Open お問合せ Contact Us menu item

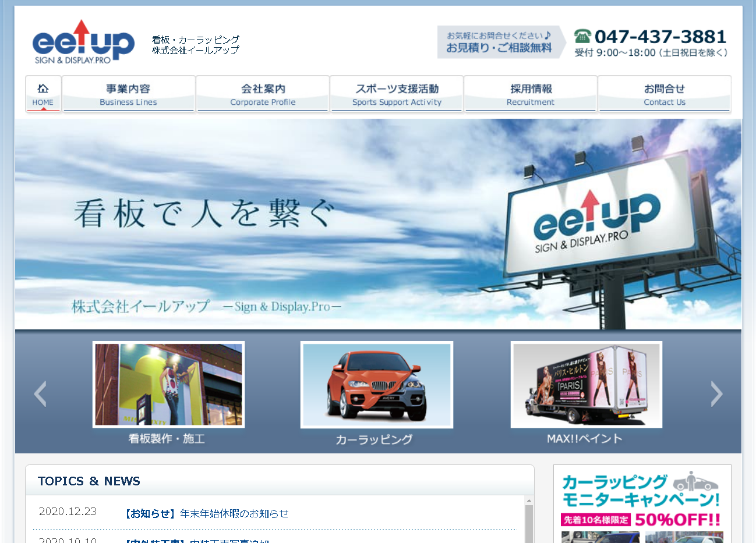[665, 94]
